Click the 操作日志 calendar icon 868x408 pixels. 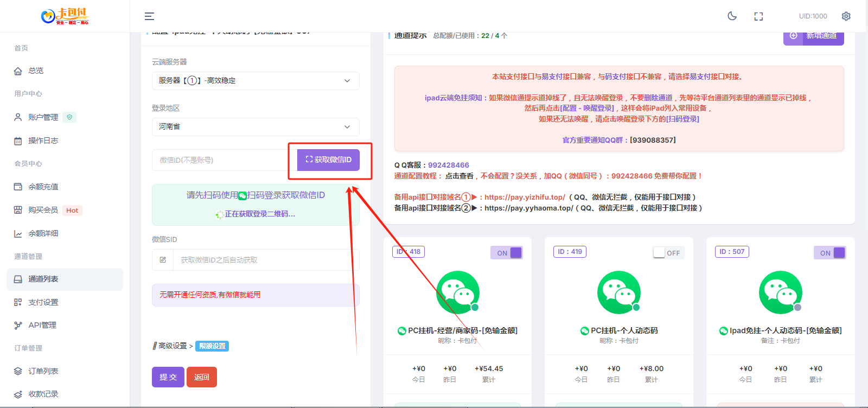coord(18,141)
